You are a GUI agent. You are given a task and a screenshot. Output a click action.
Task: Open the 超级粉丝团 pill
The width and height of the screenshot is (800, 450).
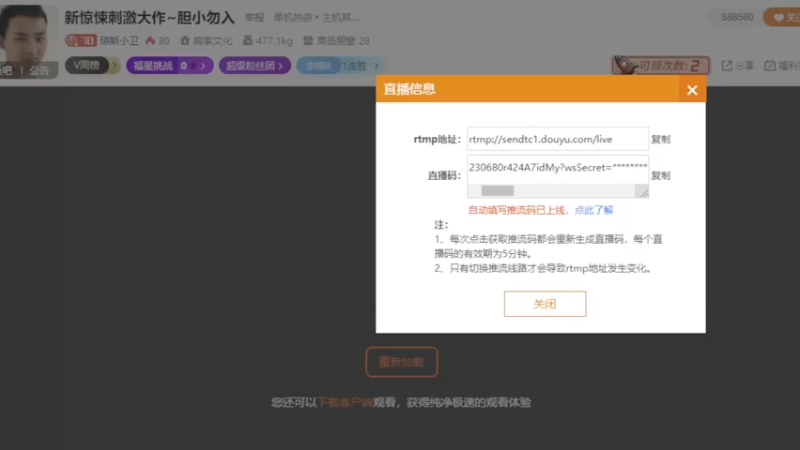(255, 66)
